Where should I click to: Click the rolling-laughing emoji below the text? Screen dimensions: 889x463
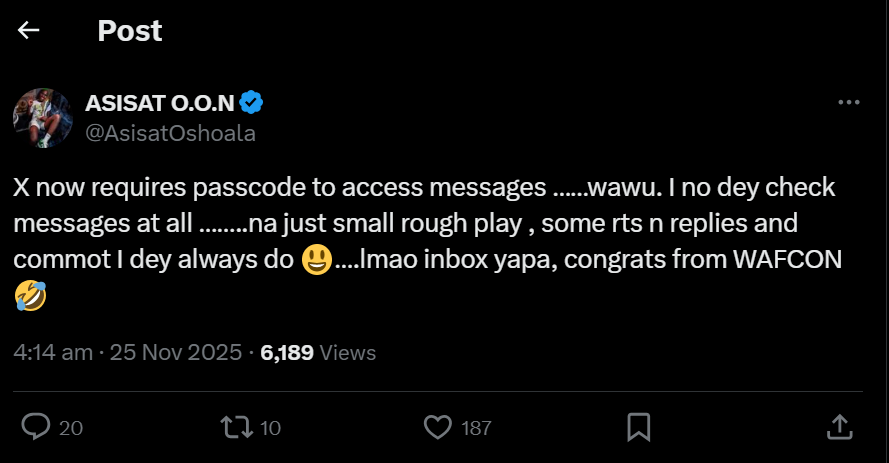tap(30, 296)
